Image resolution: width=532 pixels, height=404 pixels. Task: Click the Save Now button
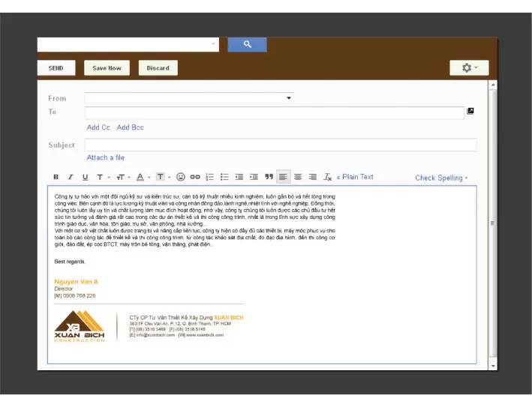[107, 68]
